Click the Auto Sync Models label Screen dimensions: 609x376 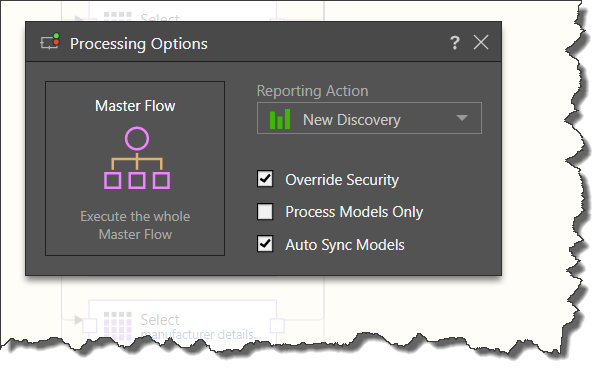pyautogui.click(x=345, y=245)
